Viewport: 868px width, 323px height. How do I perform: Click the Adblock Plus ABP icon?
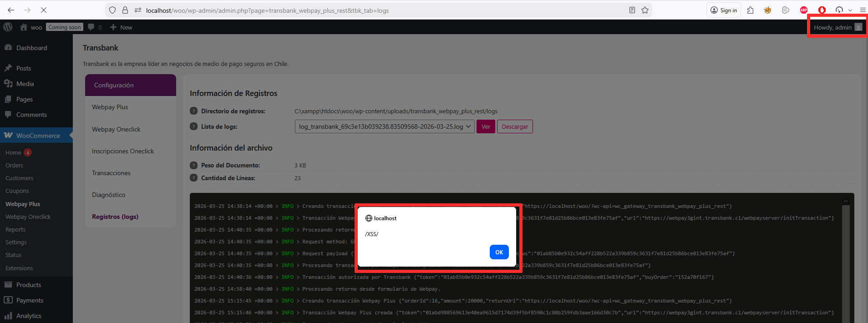pos(804,10)
